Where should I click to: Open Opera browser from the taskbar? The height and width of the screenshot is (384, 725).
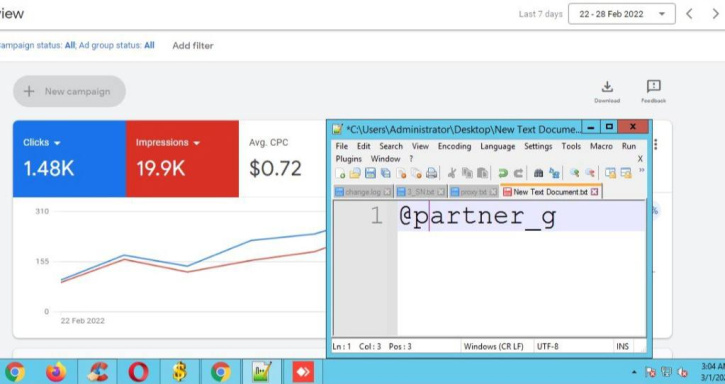click(138, 372)
